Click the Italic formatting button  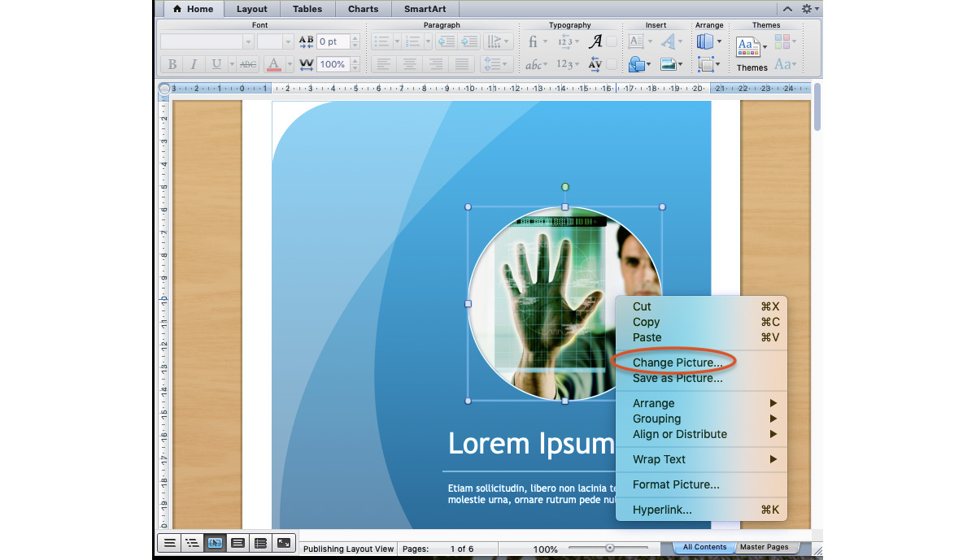(x=194, y=64)
